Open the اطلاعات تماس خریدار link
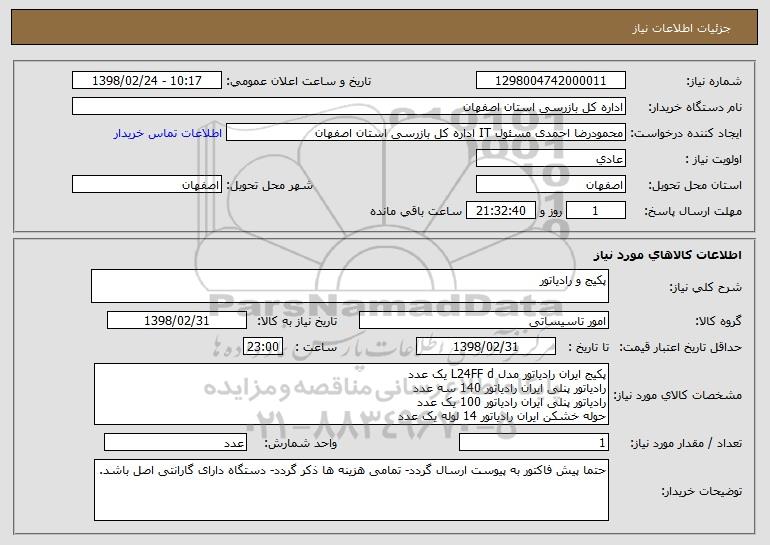Viewport: 770px width, 545px height. [168, 133]
